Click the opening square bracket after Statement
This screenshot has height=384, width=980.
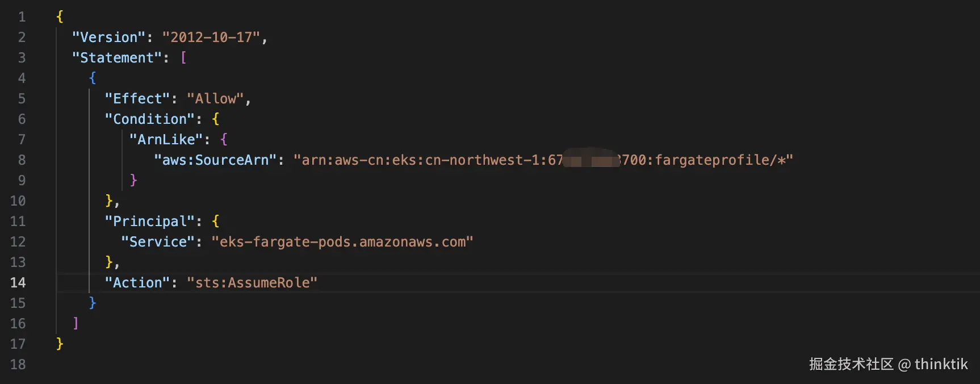(183, 57)
